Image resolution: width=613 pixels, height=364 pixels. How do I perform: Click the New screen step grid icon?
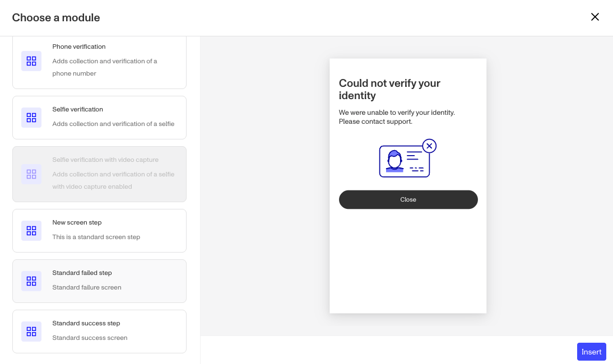click(31, 230)
